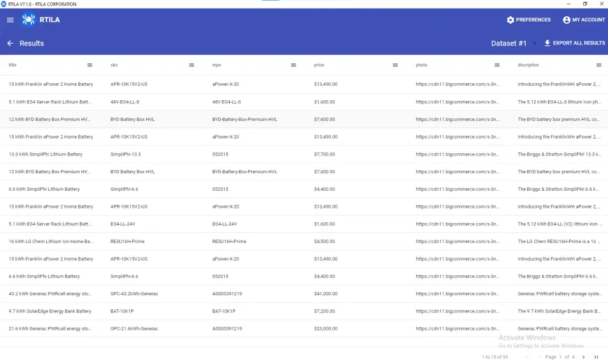608x364 pixels.
Task: Click the 'Page 1 of 4' indicator
Action: 560,357
